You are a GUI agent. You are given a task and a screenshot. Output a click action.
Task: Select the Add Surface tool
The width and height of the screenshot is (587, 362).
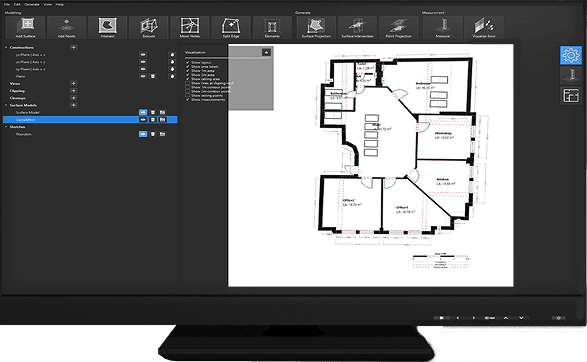click(x=25, y=27)
